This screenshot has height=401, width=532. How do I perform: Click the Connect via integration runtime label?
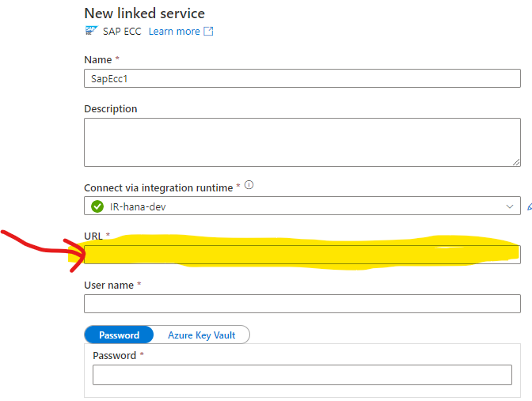tap(158, 187)
